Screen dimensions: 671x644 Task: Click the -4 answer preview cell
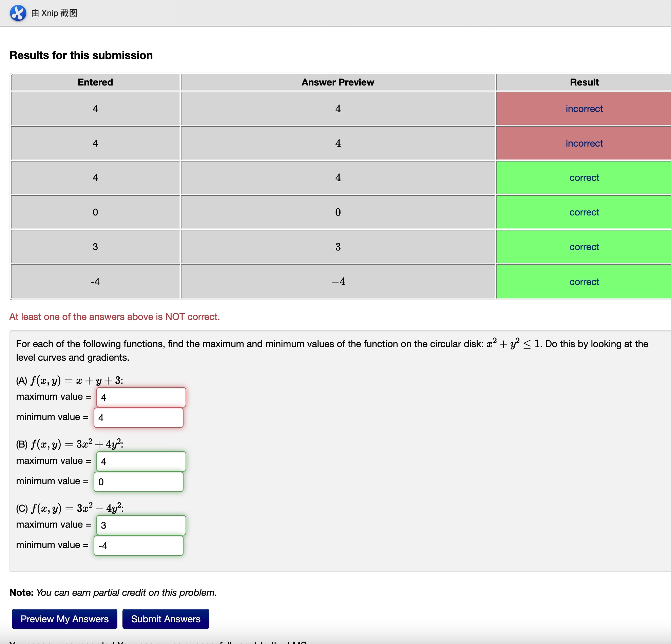338,282
